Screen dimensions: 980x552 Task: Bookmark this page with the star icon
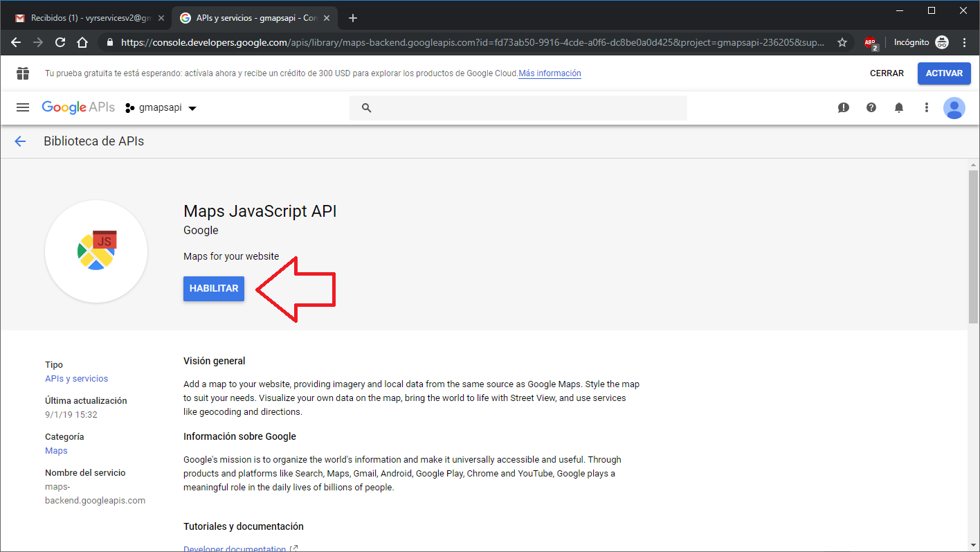point(842,42)
